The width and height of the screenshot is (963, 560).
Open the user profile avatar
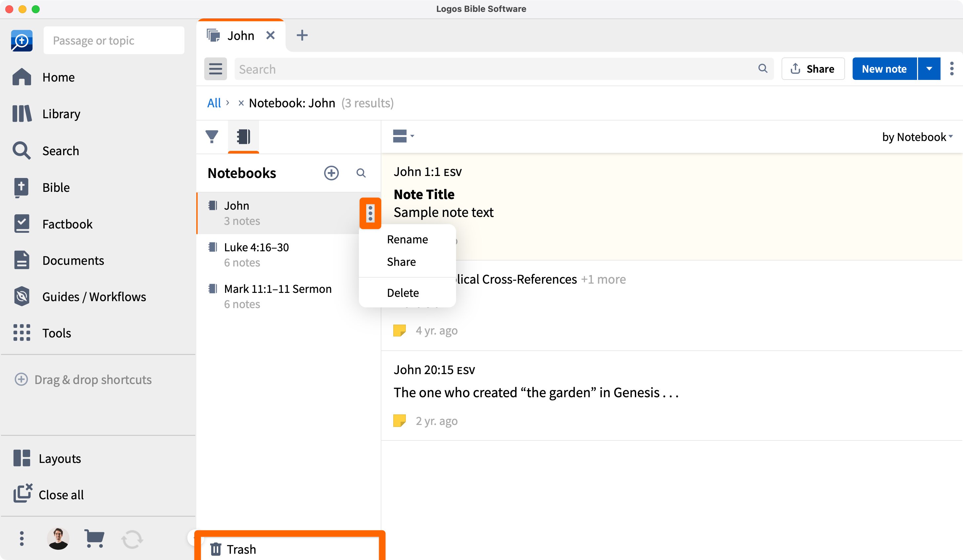pyautogui.click(x=58, y=538)
